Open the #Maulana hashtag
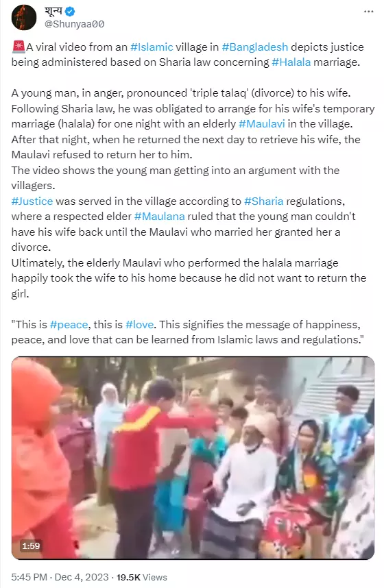This screenshot has height=588, width=384. pyautogui.click(x=160, y=217)
